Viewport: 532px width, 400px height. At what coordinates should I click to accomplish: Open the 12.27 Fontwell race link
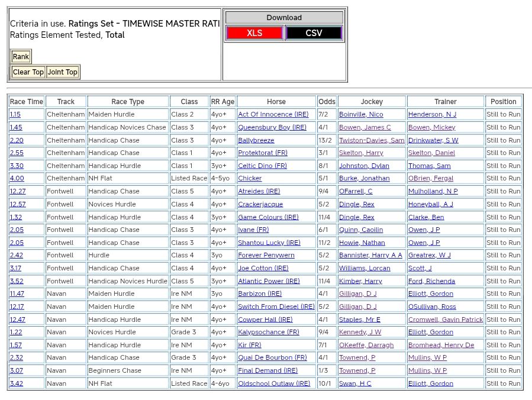tap(18, 192)
